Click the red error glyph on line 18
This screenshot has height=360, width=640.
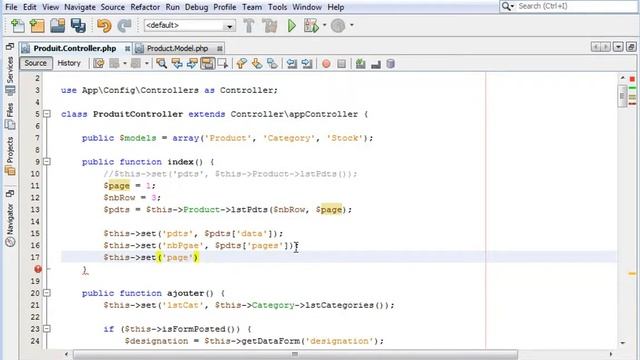38,269
